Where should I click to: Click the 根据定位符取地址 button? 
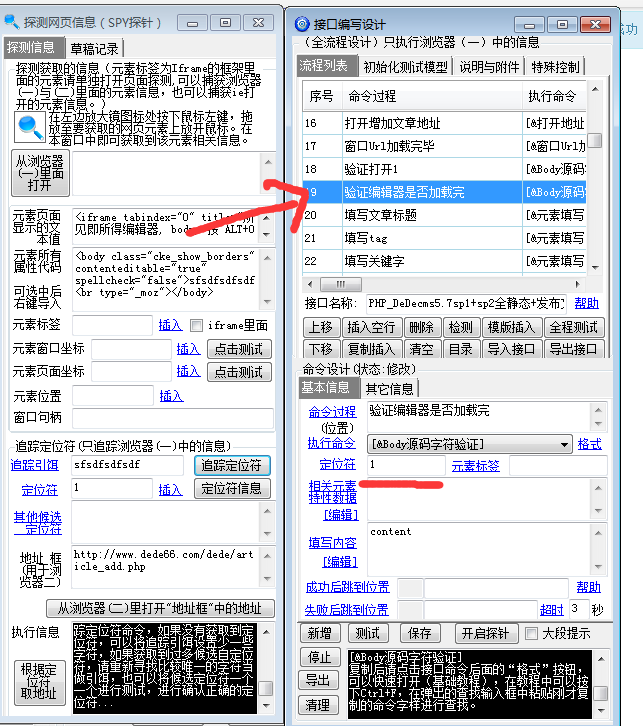[x=39, y=682]
